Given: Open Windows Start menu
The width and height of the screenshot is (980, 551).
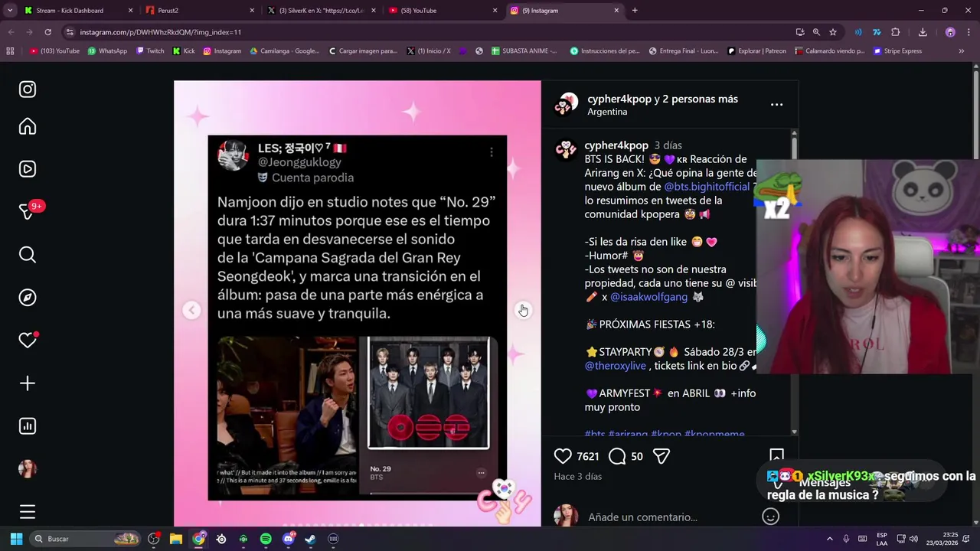Looking at the screenshot, I should (x=16, y=539).
